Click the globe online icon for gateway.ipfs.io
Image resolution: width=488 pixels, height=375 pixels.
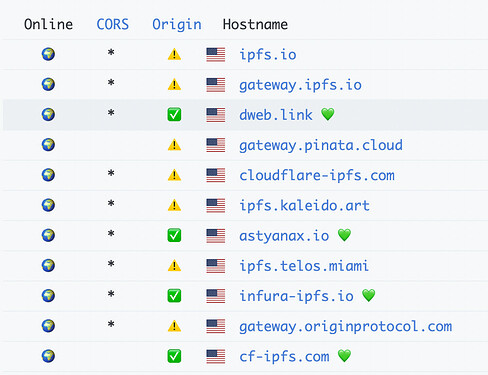click(48, 84)
